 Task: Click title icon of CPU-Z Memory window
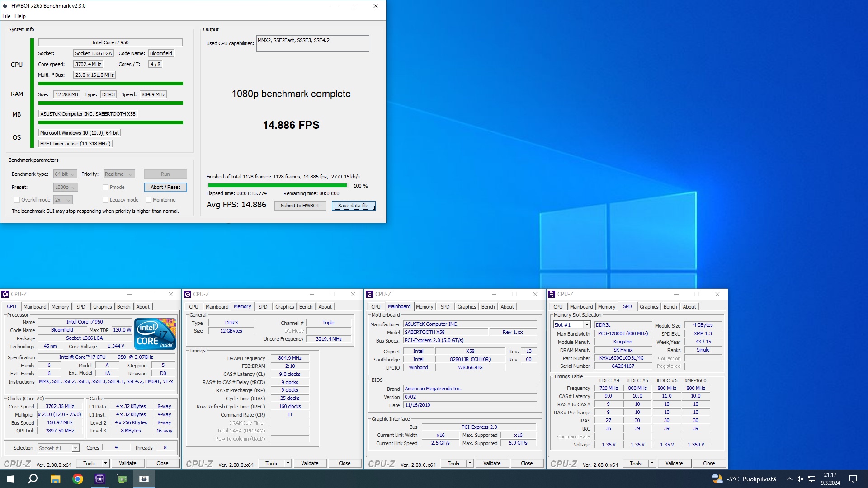pos(187,294)
